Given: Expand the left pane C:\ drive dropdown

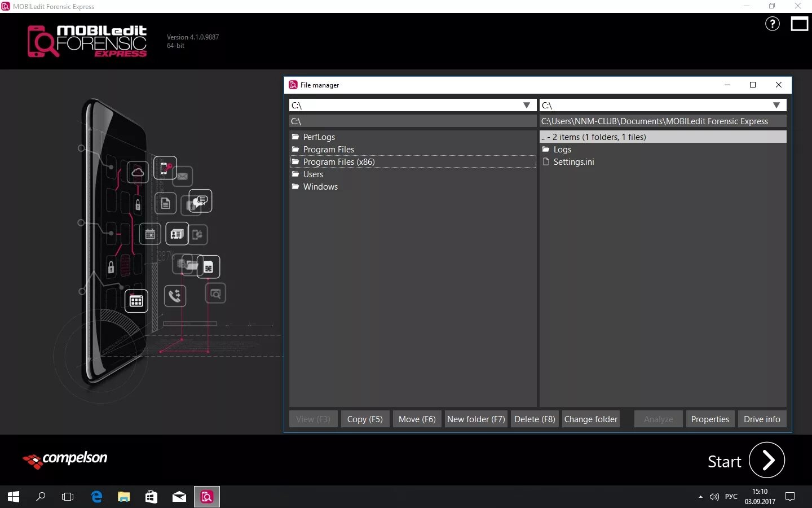Looking at the screenshot, I should 527,105.
